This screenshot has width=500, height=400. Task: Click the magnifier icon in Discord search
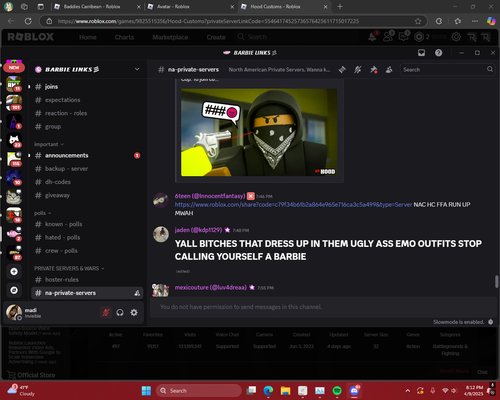click(490, 69)
